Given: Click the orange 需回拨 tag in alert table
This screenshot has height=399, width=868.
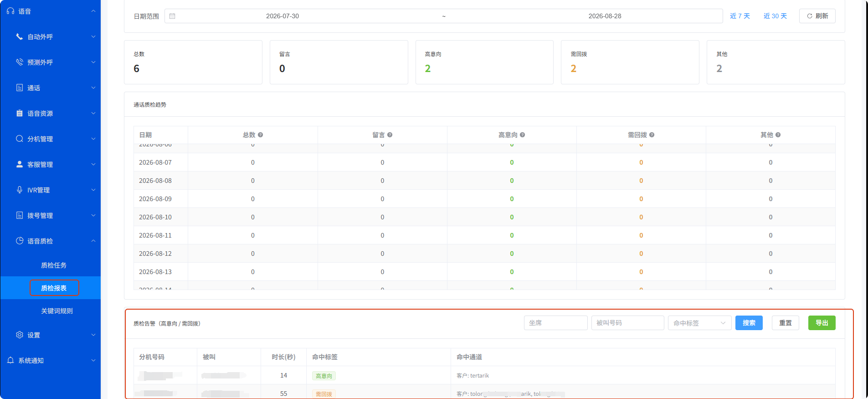Looking at the screenshot, I should [324, 394].
